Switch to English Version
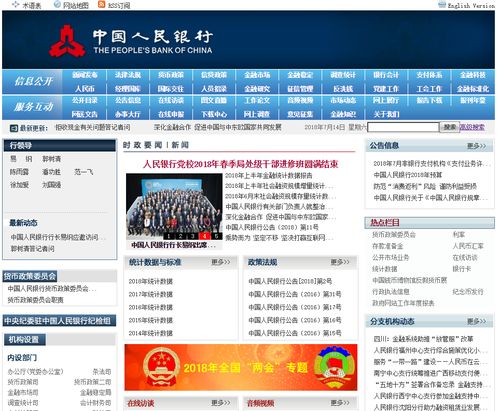The height and width of the screenshot is (411, 499). [470, 5]
